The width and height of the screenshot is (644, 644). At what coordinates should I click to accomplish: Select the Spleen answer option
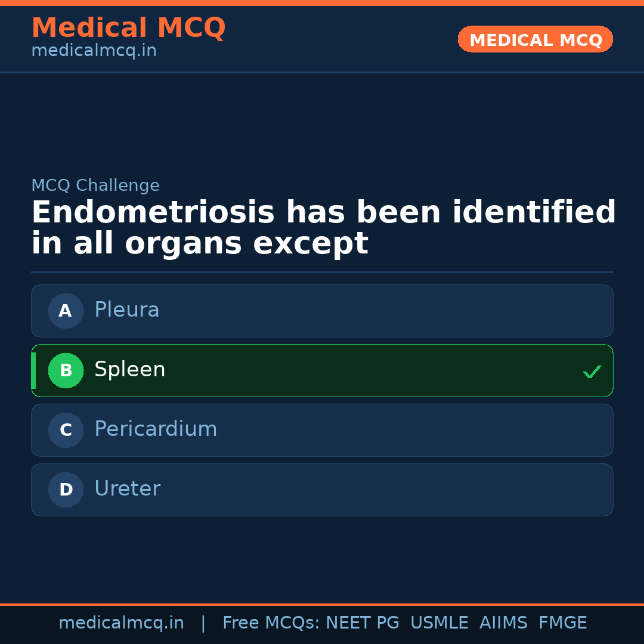pos(322,370)
